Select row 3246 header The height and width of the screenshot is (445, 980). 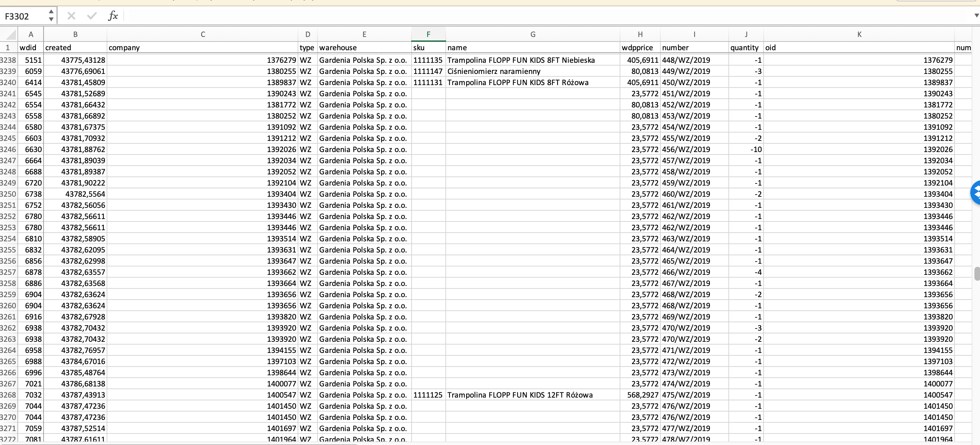(x=8, y=149)
